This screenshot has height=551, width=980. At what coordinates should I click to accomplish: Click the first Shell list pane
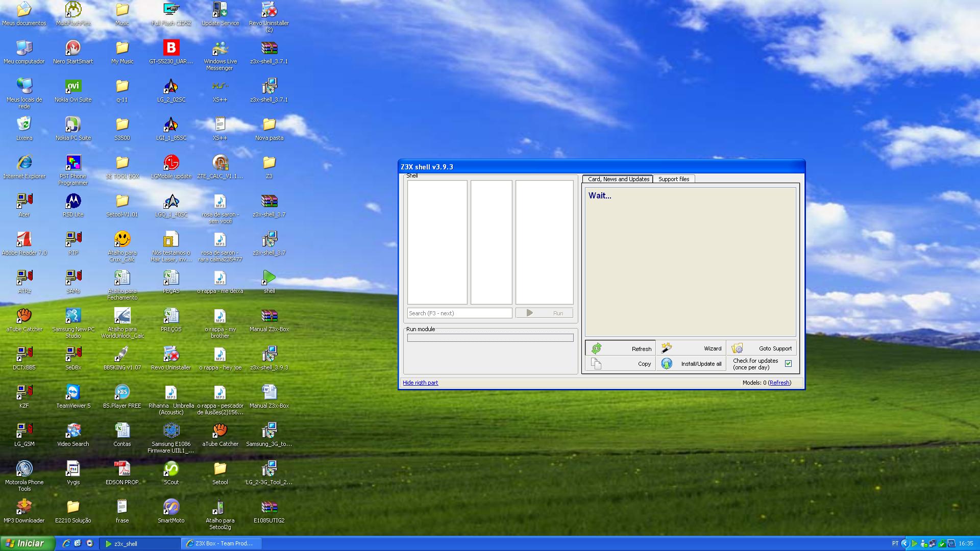(437, 242)
